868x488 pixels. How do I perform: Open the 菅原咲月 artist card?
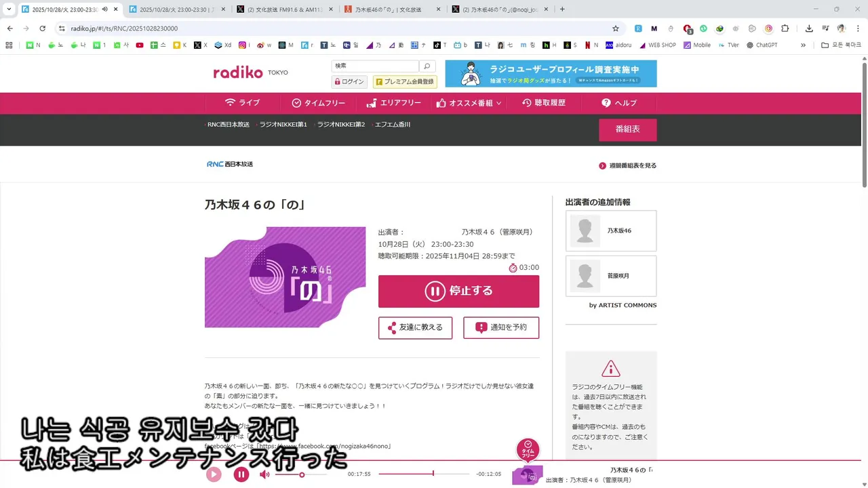(611, 276)
